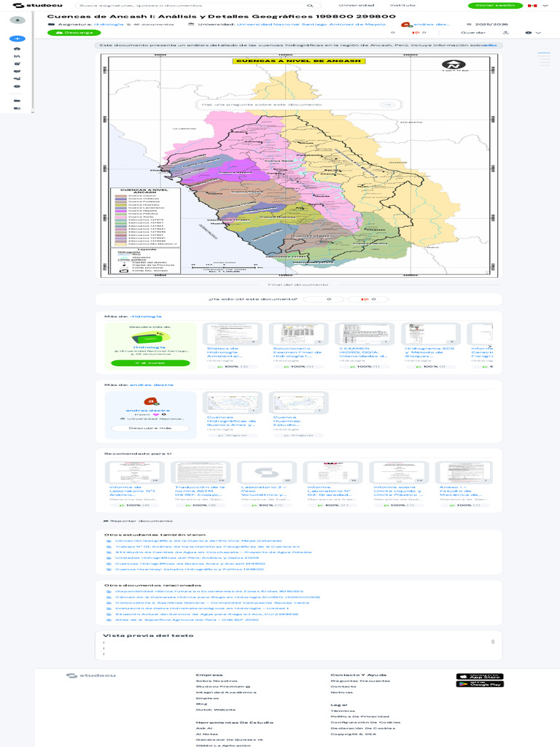Open Ask AI footer link

point(204,729)
